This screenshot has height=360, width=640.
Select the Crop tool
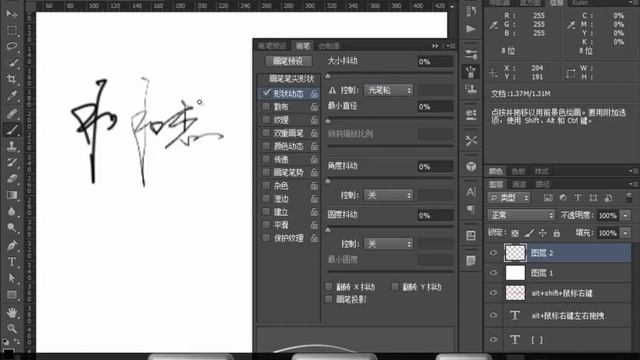tap(12, 79)
